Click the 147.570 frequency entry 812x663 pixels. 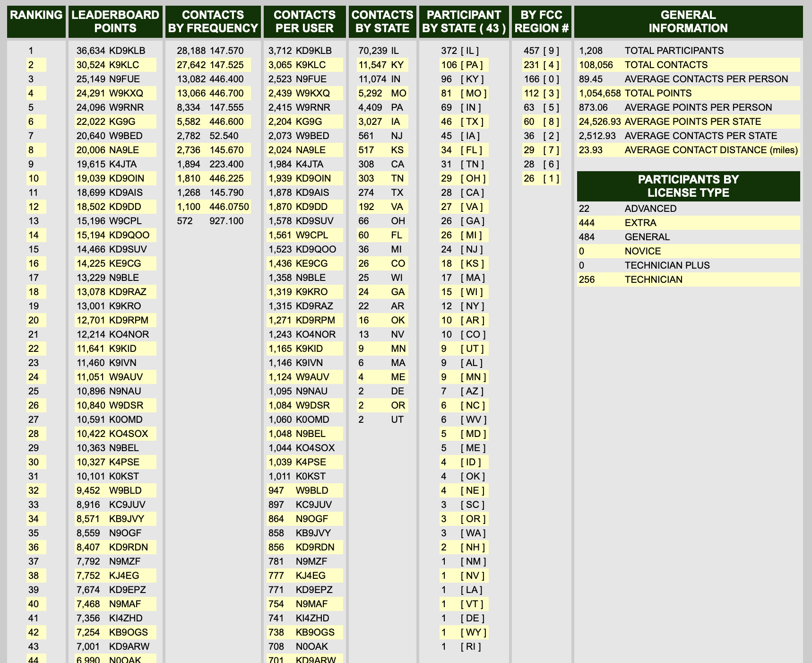pyautogui.click(x=226, y=51)
